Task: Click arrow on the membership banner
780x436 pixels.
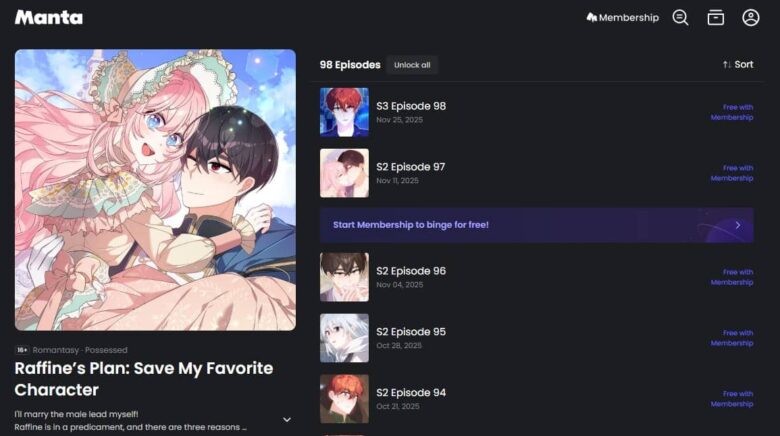Action: 738,225
